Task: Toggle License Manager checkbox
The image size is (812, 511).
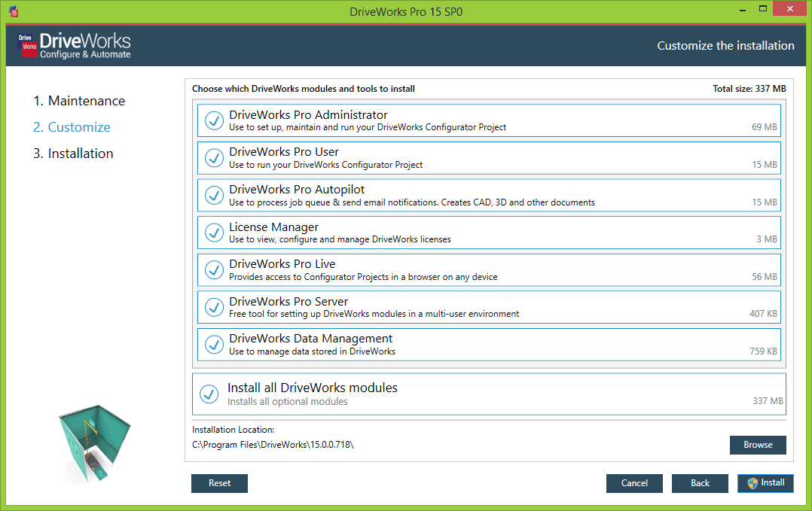Action: pyautogui.click(x=214, y=233)
